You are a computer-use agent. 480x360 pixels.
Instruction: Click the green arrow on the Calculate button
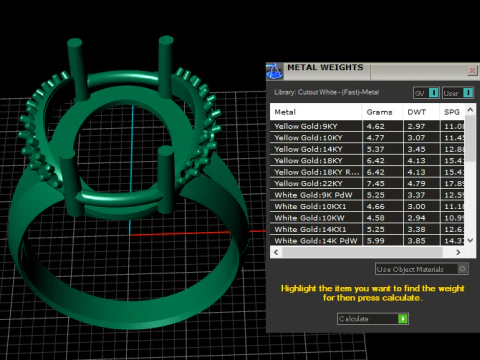403,319
